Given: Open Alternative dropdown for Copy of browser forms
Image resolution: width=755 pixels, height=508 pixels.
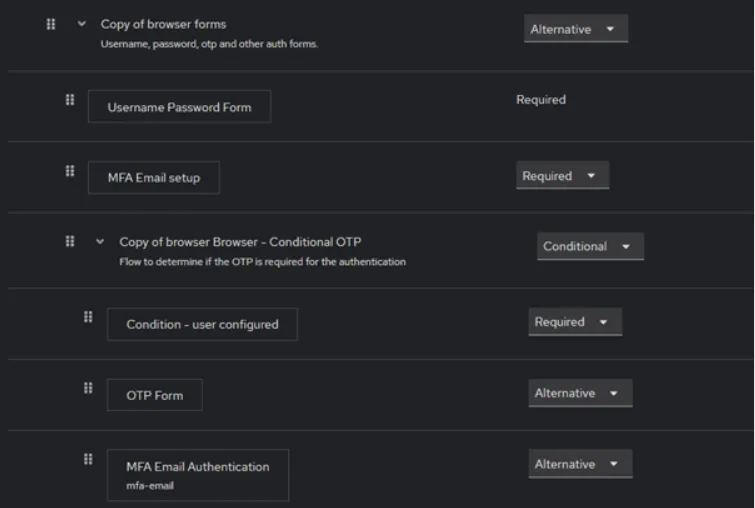Looking at the screenshot, I should click(576, 29).
